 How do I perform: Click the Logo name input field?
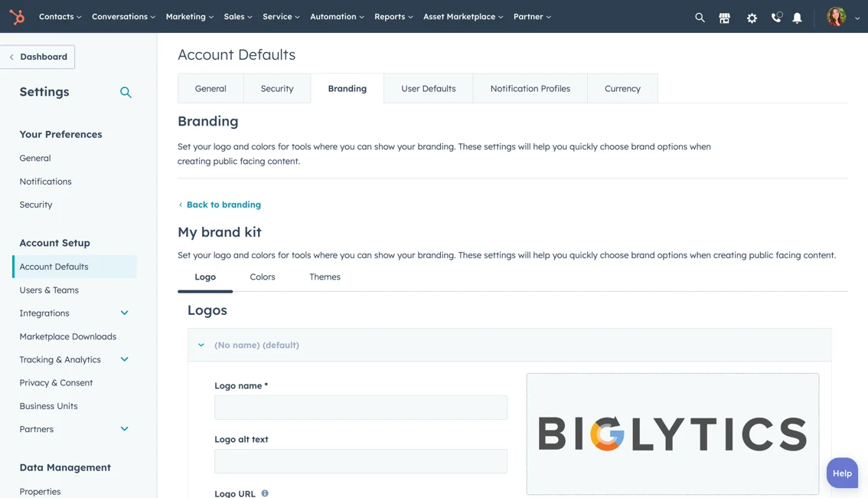(361, 408)
